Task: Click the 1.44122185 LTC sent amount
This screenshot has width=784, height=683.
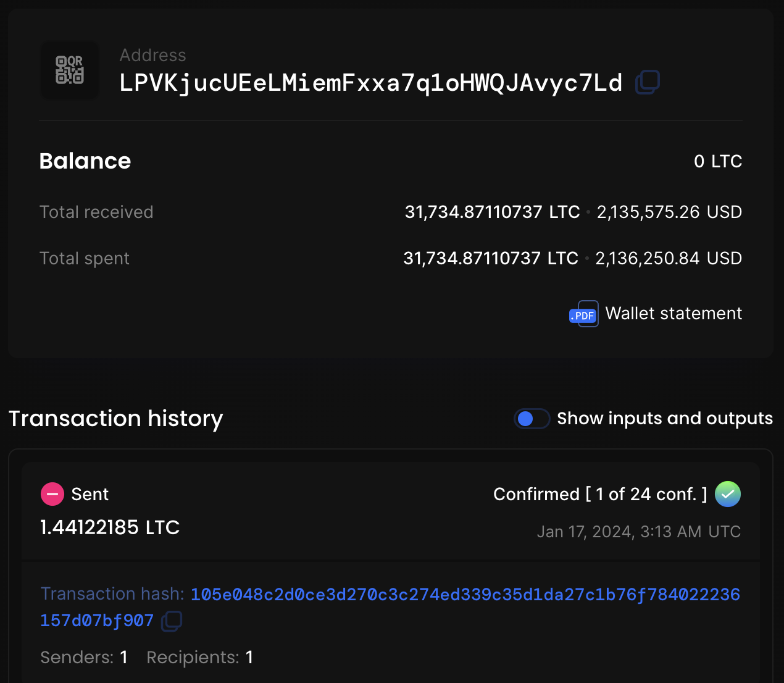Action: [110, 527]
